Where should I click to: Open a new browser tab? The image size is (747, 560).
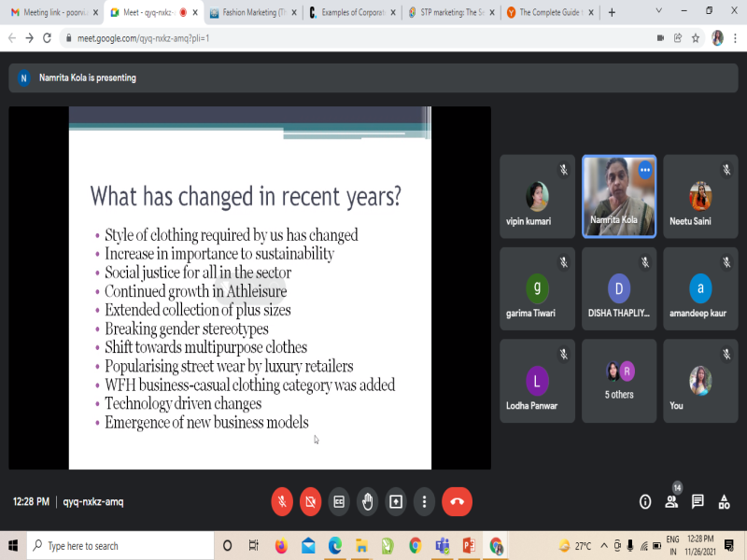(x=612, y=13)
